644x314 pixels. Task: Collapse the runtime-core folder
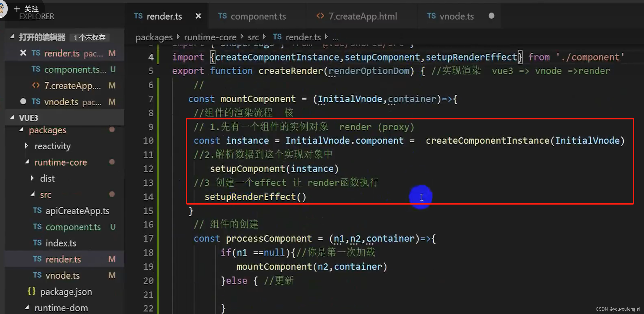pos(27,162)
